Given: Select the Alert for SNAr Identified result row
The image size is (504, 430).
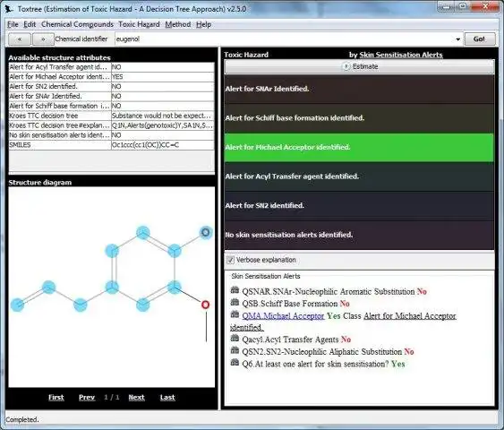Looking at the screenshot, I should point(359,89).
